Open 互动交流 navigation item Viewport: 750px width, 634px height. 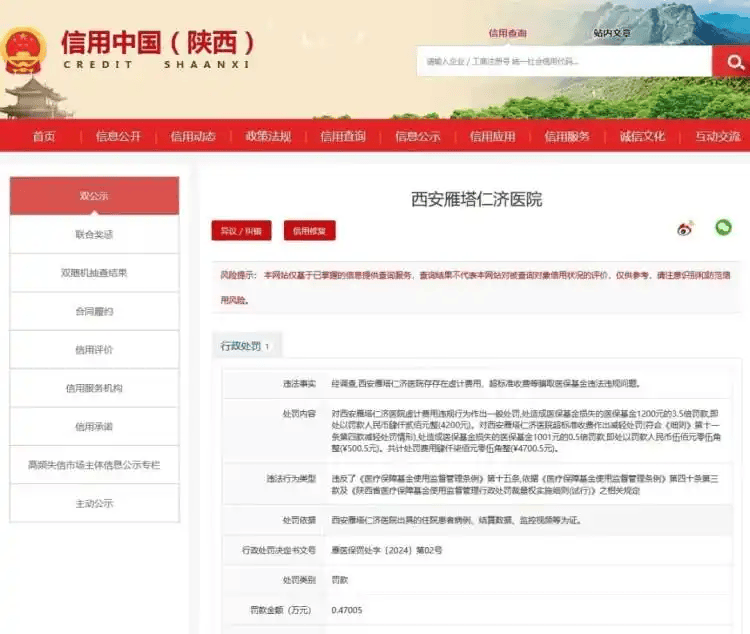tap(717, 137)
